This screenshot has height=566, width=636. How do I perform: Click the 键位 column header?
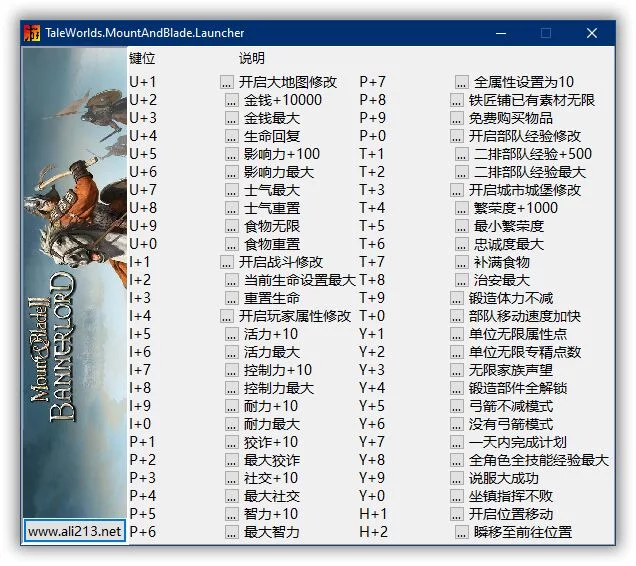click(142, 58)
